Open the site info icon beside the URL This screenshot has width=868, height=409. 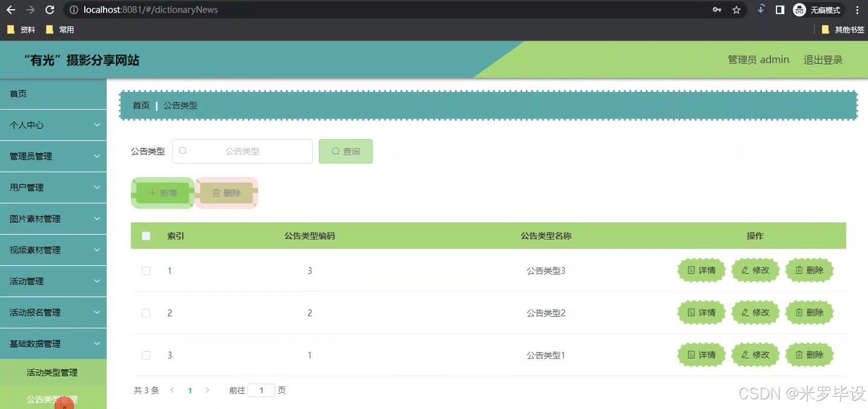click(74, 10)
